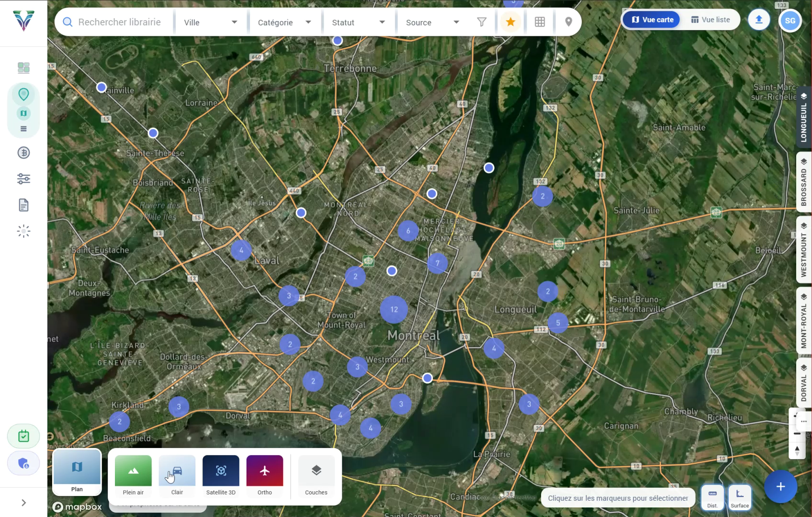Click the location pin icon in toolbar
This screenshot has height=517, width=812.
click(x=568, y=22)
